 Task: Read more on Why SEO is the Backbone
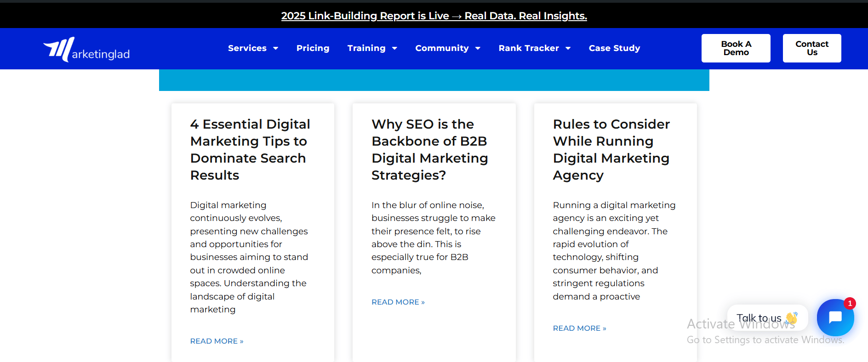398,302
